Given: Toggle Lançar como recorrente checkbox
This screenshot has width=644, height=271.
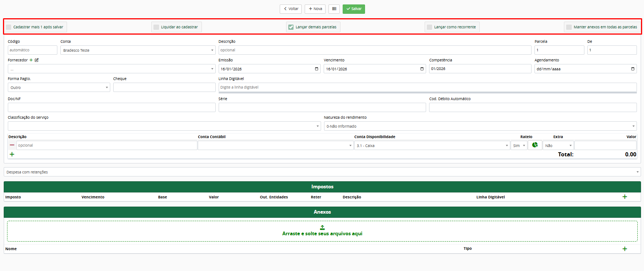Looking at the screenshot, I should [429, 27].
